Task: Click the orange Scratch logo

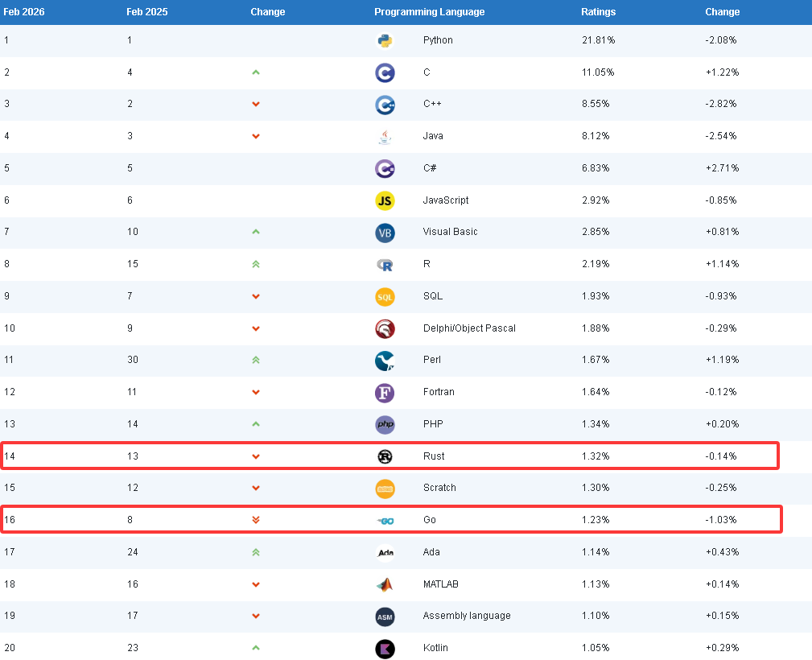Action: click(385, 489)
